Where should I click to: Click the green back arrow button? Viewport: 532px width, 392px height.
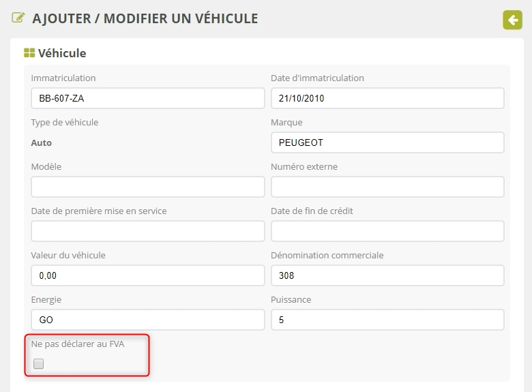click(x=512, y=20)
